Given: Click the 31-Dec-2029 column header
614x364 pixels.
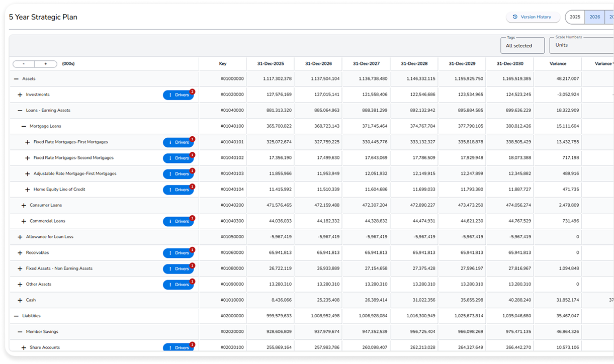Looking at the screenshot, I should click(462, 64).
